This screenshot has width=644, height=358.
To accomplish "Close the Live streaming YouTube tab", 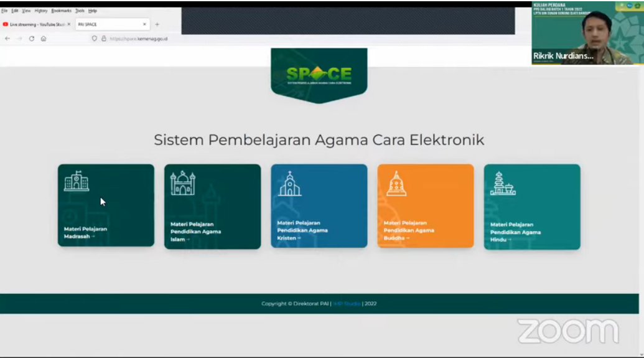I will (68, 24).
